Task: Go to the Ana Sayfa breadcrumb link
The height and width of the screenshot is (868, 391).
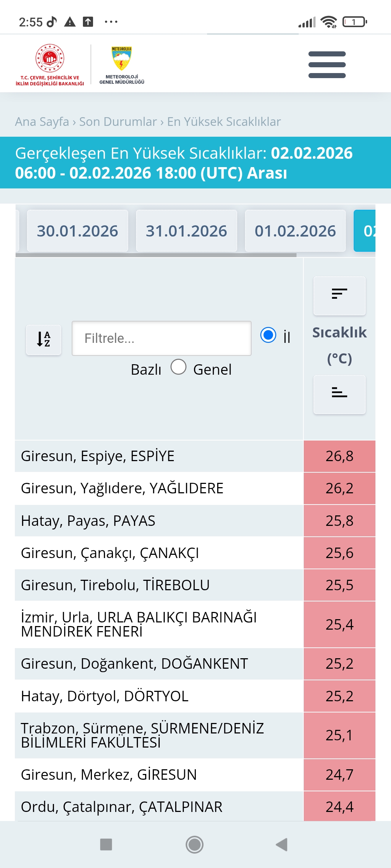Action: [x=42, y=122]
